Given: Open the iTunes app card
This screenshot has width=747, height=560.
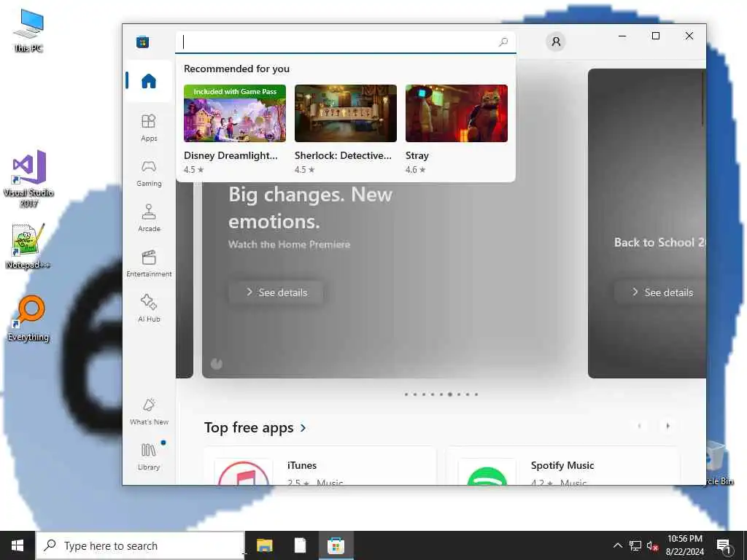Looking at the screenshot, I should coord(320,467).
